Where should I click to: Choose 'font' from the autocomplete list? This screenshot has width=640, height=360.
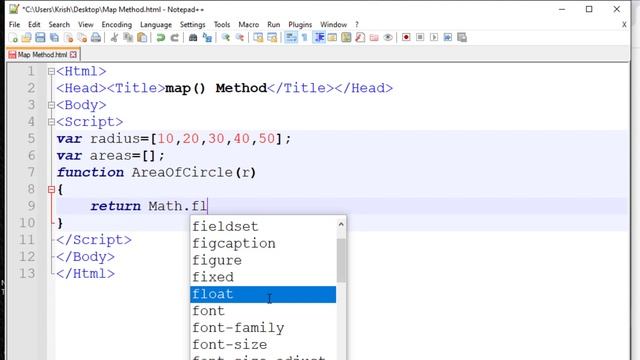click(x=263, y=311)
